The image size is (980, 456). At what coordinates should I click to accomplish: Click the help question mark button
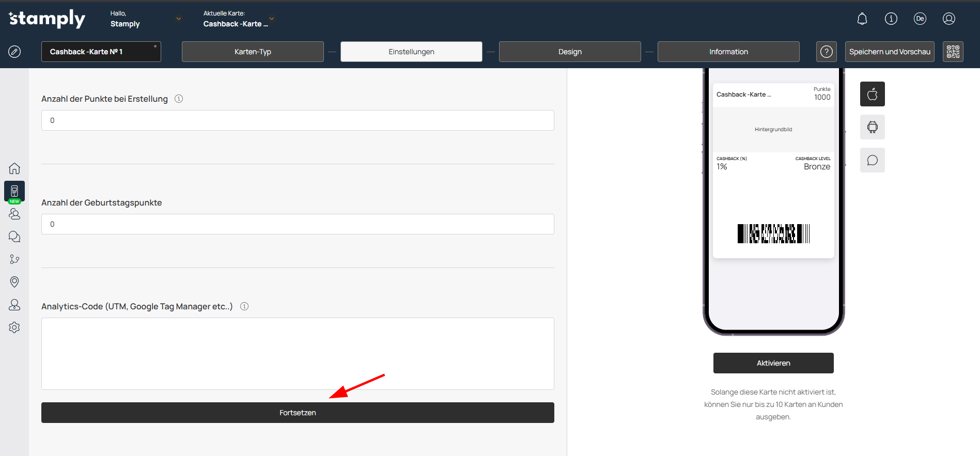point(827,52)
